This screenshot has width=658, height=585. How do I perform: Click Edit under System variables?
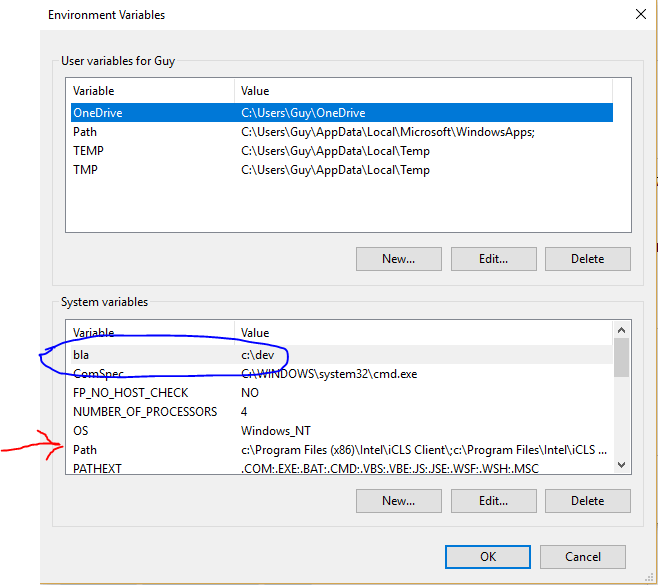(494, 501)
